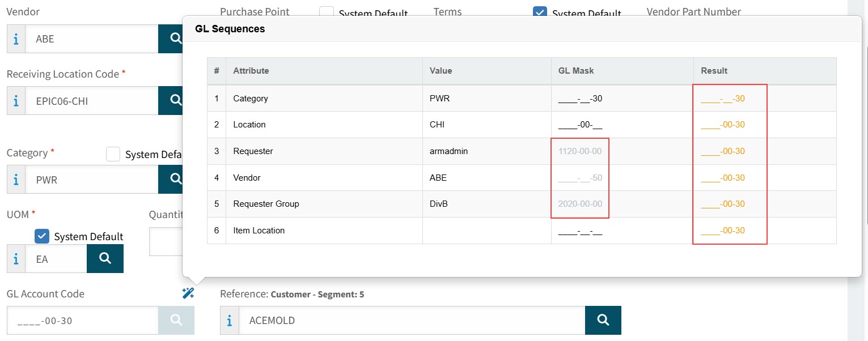
Task: Check the Purchase Point System Default checkbox
Action: [327, 12]
